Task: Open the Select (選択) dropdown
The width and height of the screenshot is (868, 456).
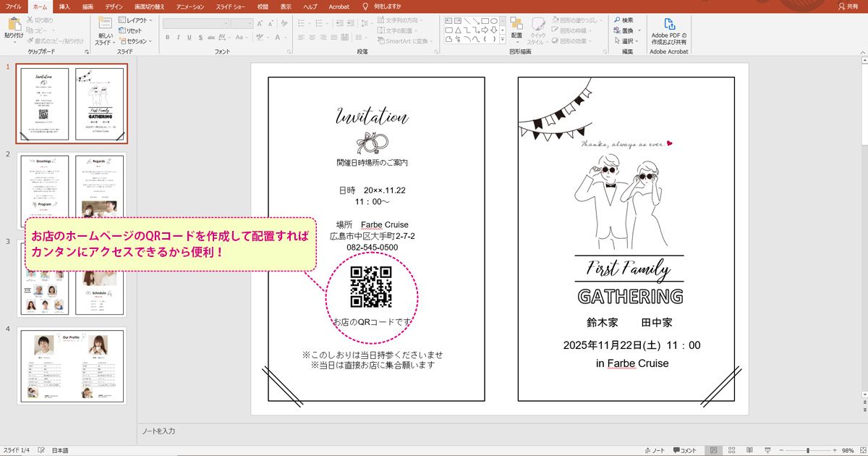Action: tap(622, 41)
